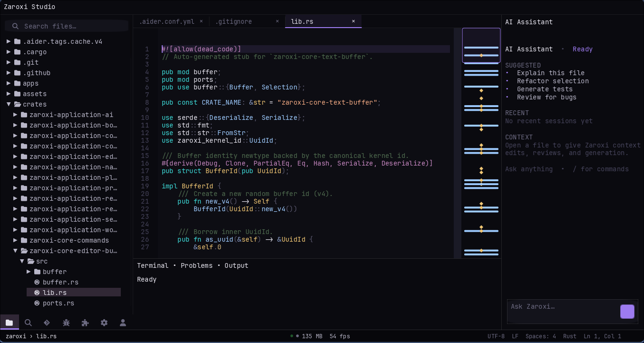Click the Ln 1, Col 1 cursor position
This screenshot has width=644, height=343.
602,336
